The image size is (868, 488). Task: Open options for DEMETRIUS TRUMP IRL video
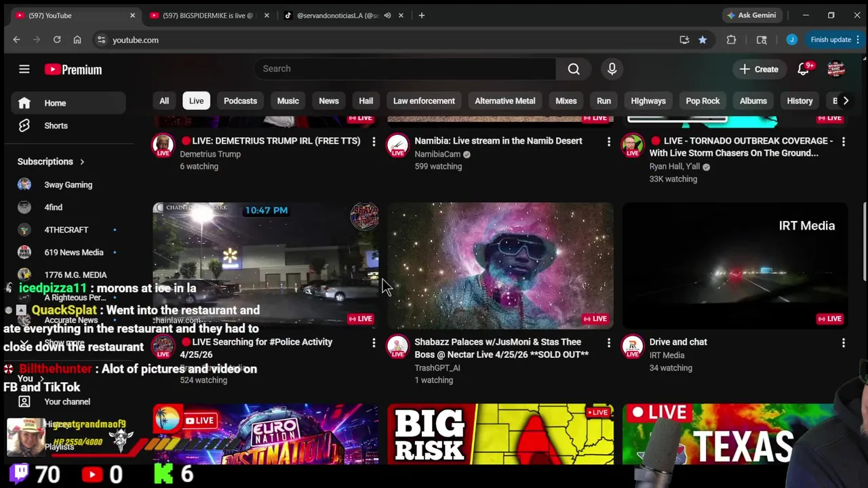point(374,142)
